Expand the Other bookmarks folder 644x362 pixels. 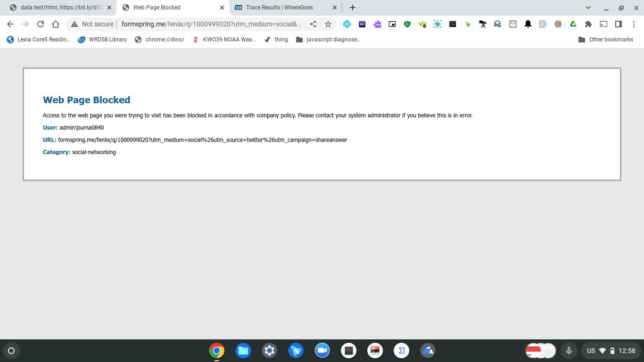(606, 40)
